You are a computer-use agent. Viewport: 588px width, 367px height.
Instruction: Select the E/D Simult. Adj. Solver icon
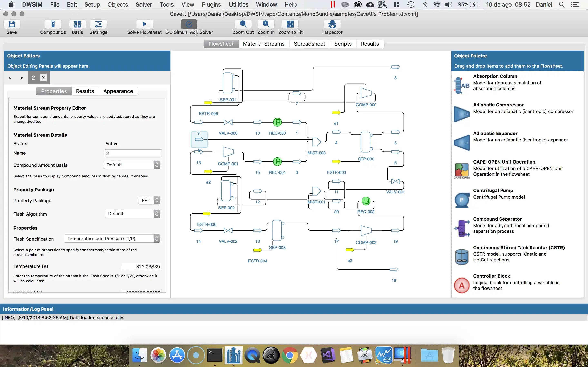(189, 24)
